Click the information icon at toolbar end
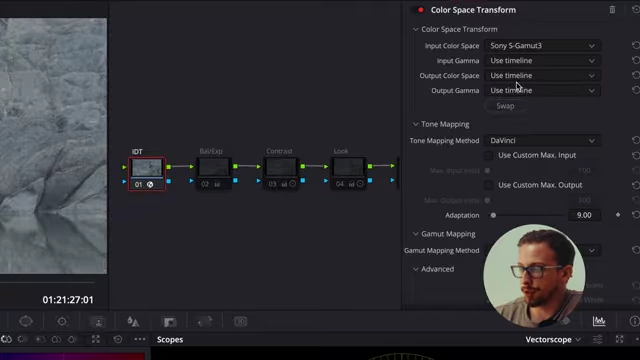 pyautogui.click(x=634, y=321)
